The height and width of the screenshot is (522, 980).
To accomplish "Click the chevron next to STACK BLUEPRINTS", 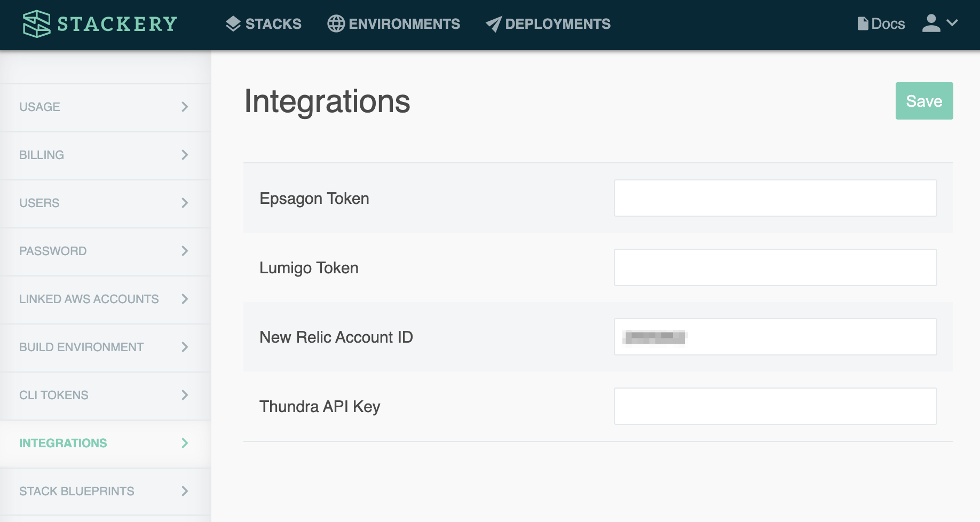I will click(185, 491).
